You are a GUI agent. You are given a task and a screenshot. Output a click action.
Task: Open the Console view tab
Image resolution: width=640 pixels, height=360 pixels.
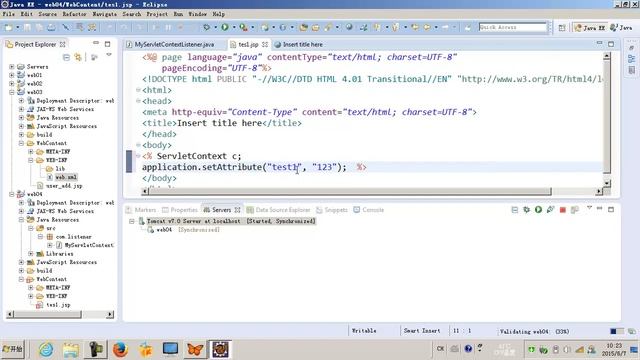369,210
